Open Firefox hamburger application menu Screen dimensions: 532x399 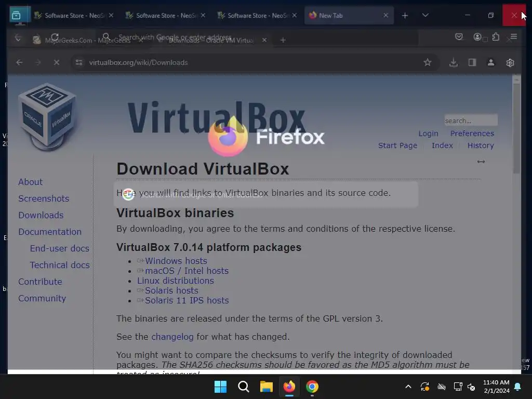(514, 36)
